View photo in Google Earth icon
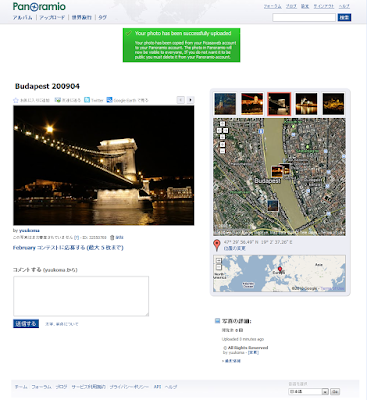This screenshot has width=367, height=400. pyautogui.click(x=109, y=100)
